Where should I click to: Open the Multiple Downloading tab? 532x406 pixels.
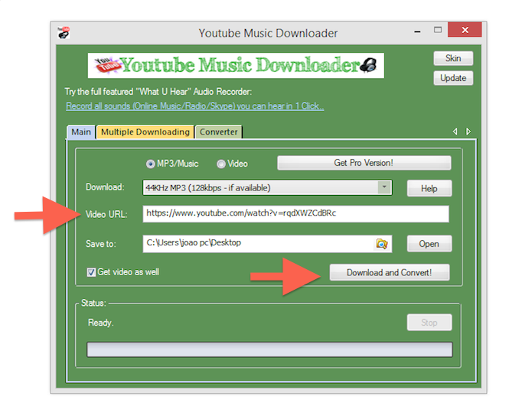click(145, 132)
